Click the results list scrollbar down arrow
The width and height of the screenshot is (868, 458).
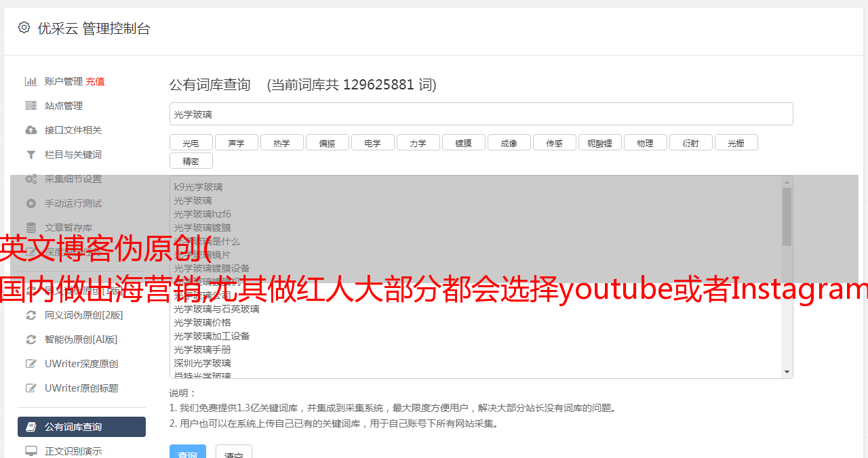787,372
